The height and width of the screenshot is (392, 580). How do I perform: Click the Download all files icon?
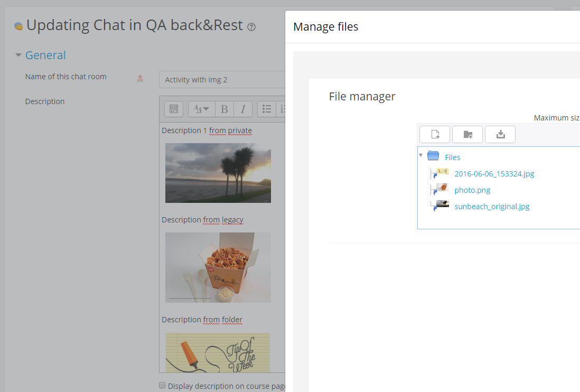tap(500, 134)
